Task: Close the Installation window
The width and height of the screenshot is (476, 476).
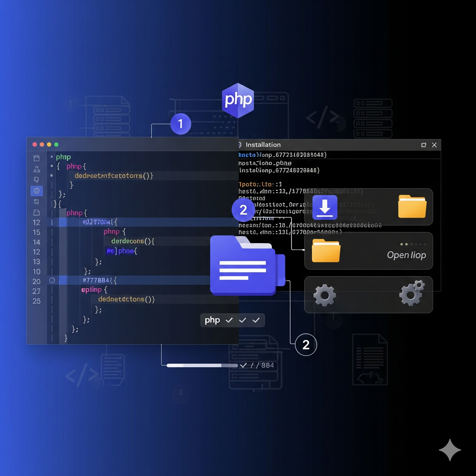Action: tap(434, 145)
